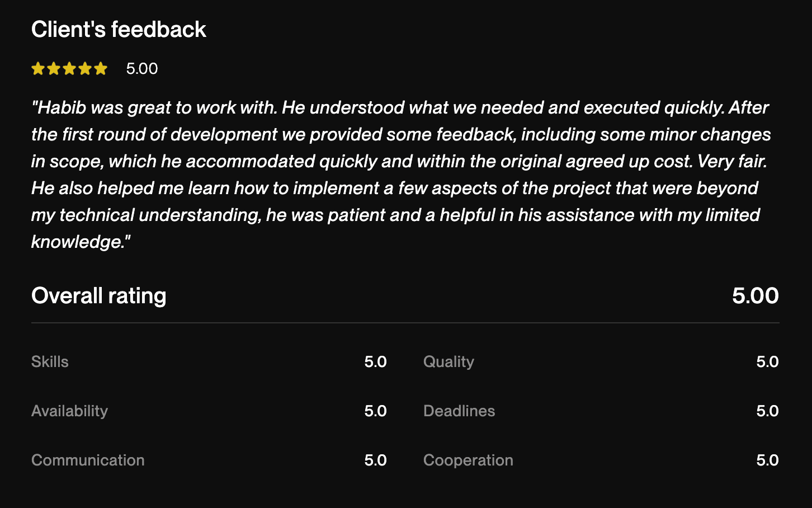Screen dimensions: 812x508
Task: Click the second yellow rating star
Action: 54,69
